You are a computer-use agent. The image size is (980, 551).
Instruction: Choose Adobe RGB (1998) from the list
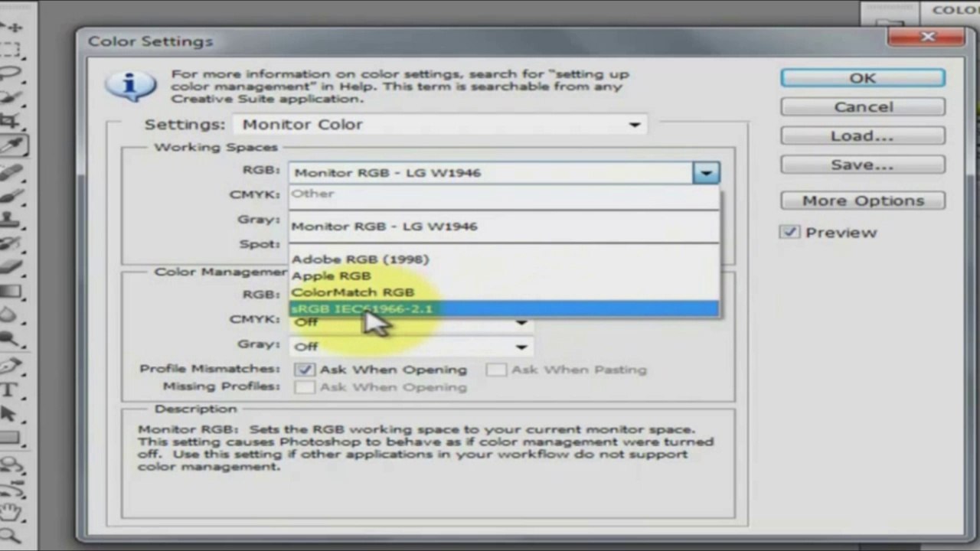coord(504,259)
